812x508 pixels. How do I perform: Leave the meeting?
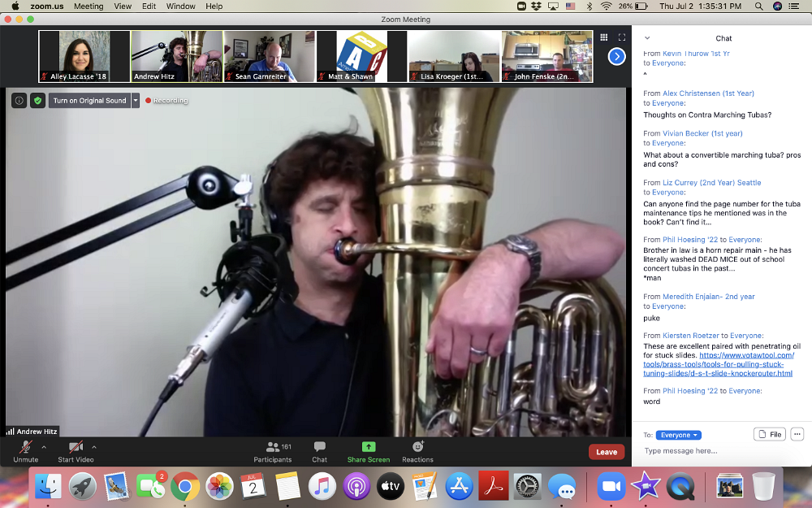(607, 452)
